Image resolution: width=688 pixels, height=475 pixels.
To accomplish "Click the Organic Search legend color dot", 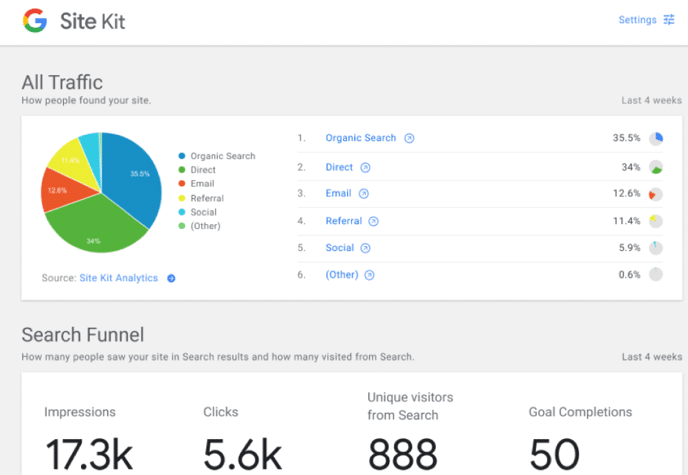I will pyautogui.click(x=182, y=156).
